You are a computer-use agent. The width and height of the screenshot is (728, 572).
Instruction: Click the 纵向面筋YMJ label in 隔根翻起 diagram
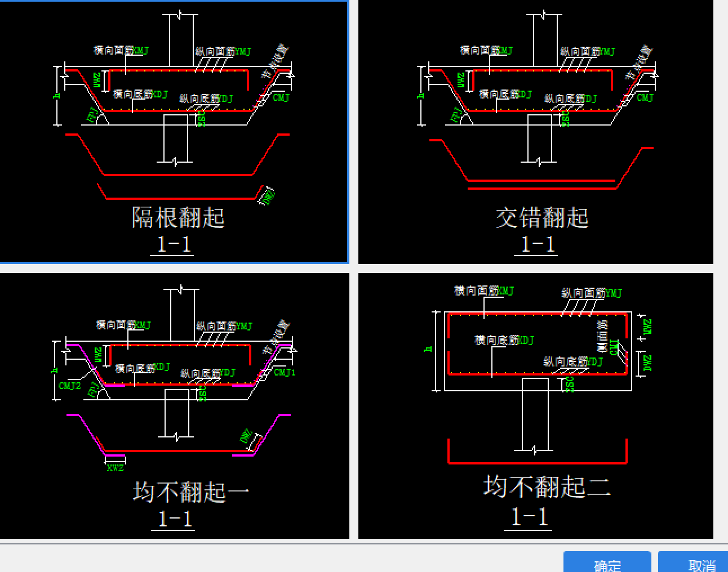(223, 51)
